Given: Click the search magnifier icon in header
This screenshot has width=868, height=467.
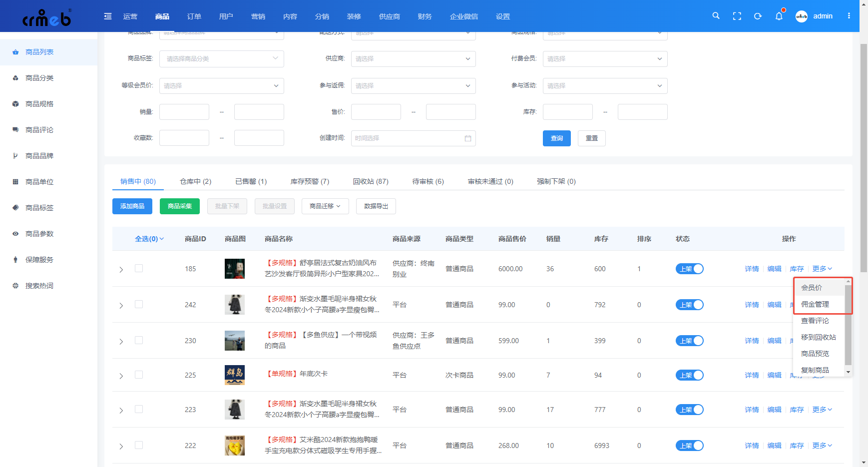Looking at the screenshot, I should click(716, 16).
